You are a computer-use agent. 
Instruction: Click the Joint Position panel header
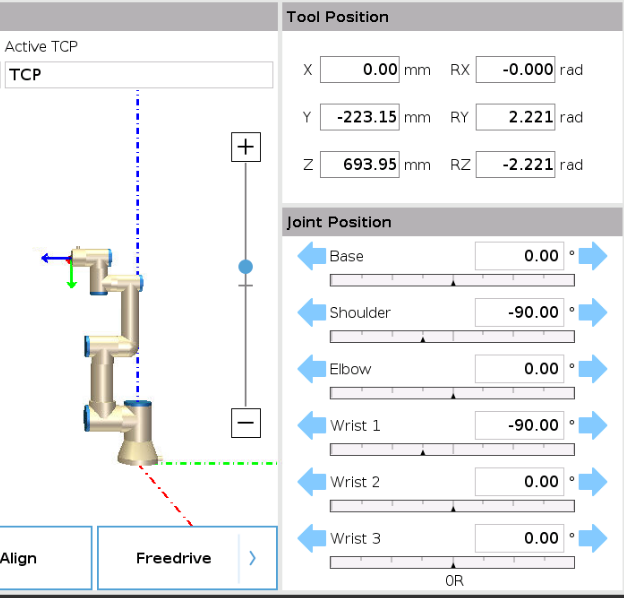(452, 222)
